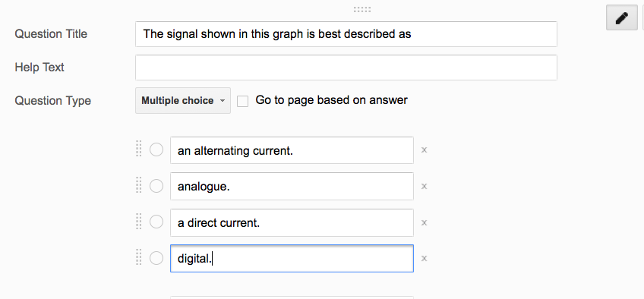
Task: Select the 'a direct current.' radio button
Action: click(156, 222)
